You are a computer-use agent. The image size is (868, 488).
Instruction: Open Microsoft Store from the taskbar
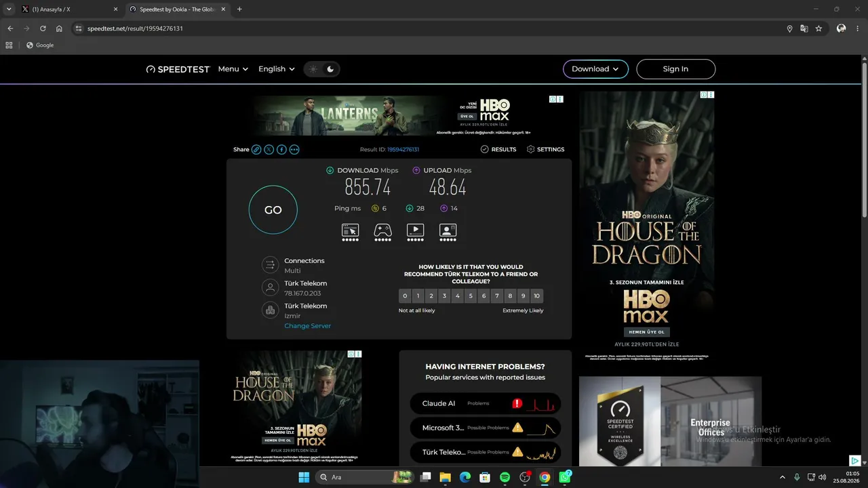[x=485, y=477]
